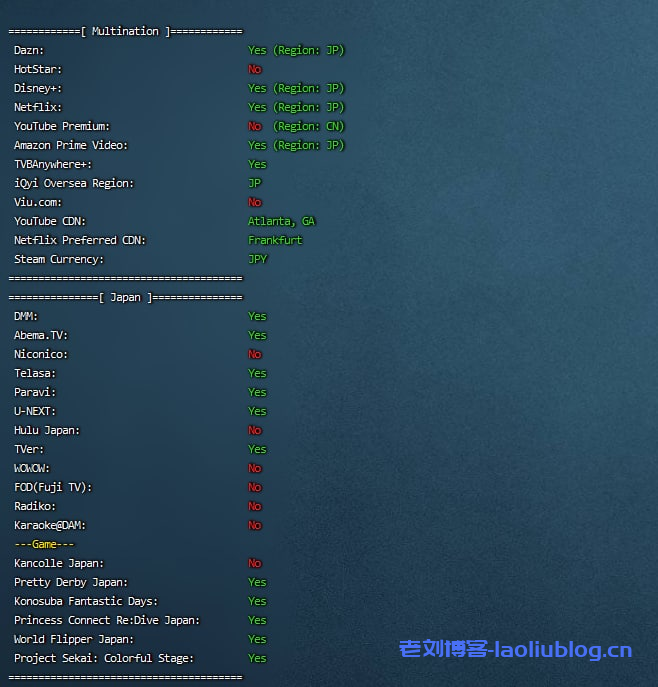Click the Project Sekai: Colorful Stage label

[x=104, y=658]
